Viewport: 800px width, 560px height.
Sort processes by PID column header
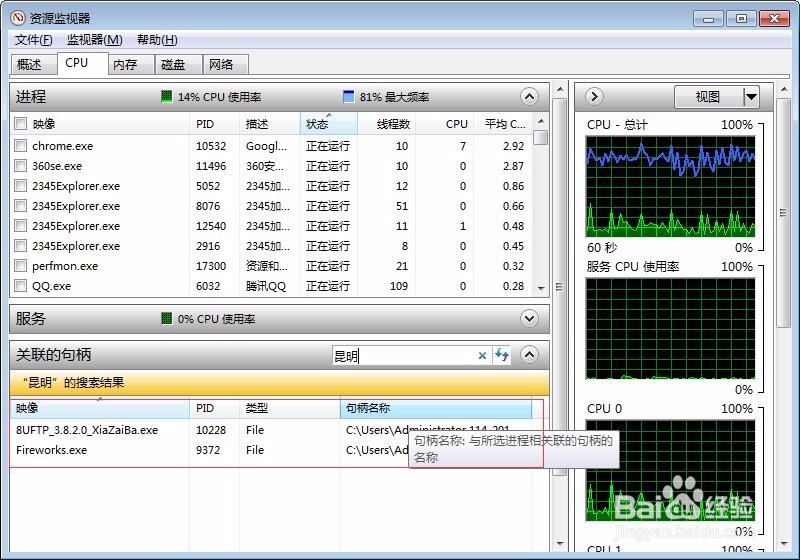pyautogui.click(x=214, y=124)
